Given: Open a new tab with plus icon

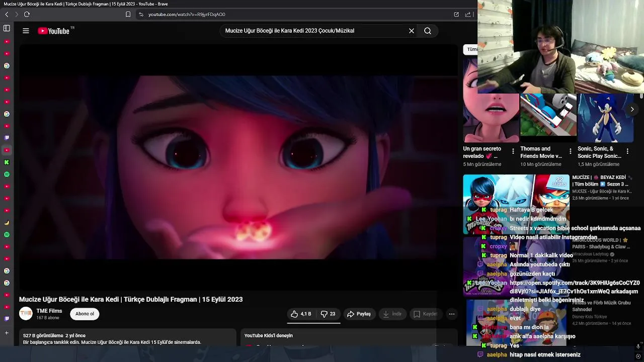Looking at the screenshot, I should (7, 333).
